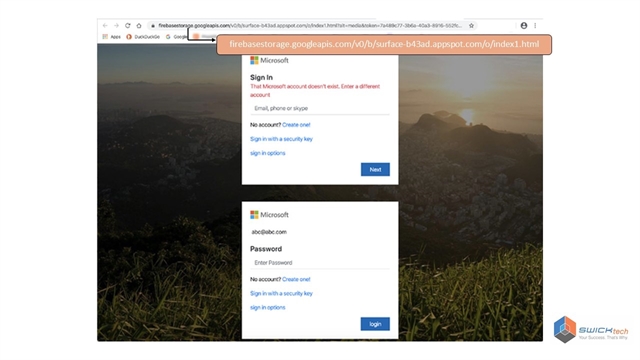Open sign in options in the Password form
640x360 pixels.
coord(267,307)
